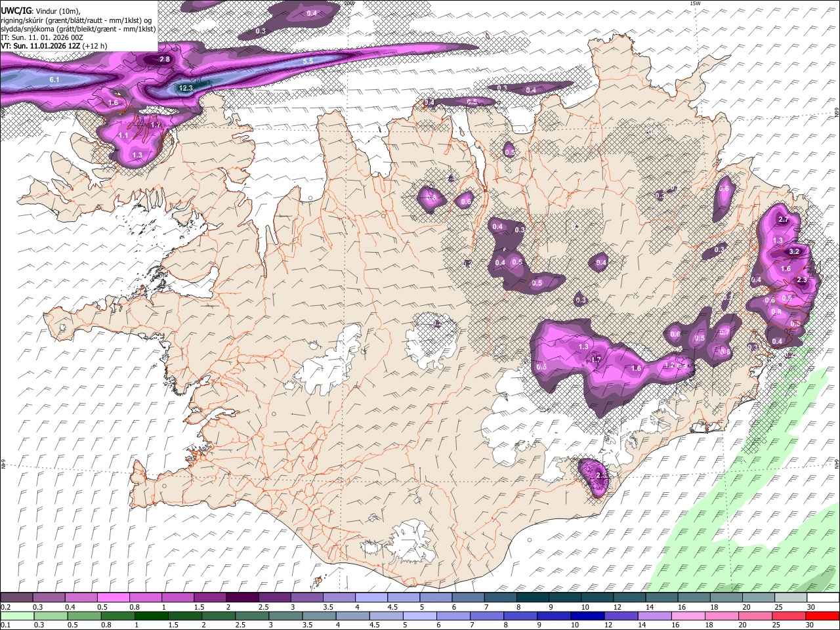
Task: Select the "IT: Sun. 11. 01. 2026 00Z" line
Action: pos(41,37)
